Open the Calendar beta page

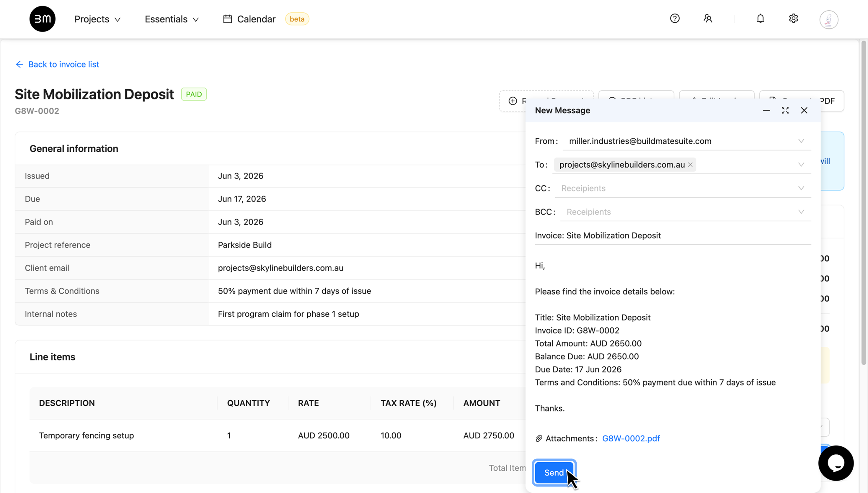(x=256, y=19)
